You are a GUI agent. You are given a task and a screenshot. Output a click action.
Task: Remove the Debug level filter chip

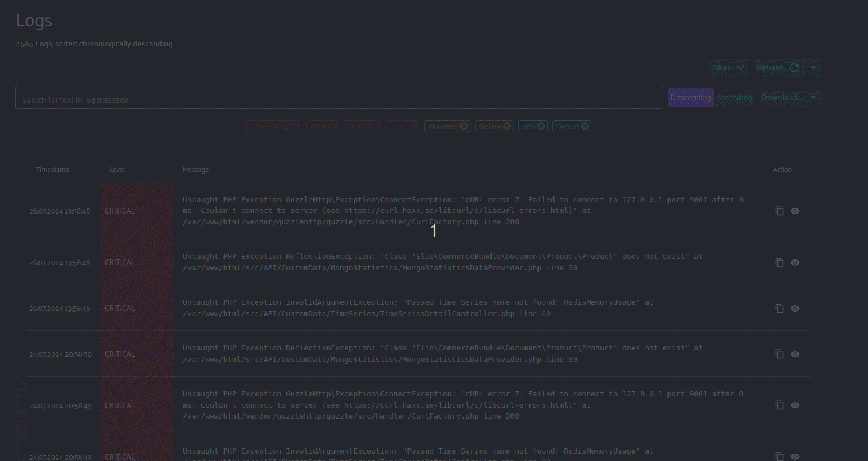pos(585,127)
